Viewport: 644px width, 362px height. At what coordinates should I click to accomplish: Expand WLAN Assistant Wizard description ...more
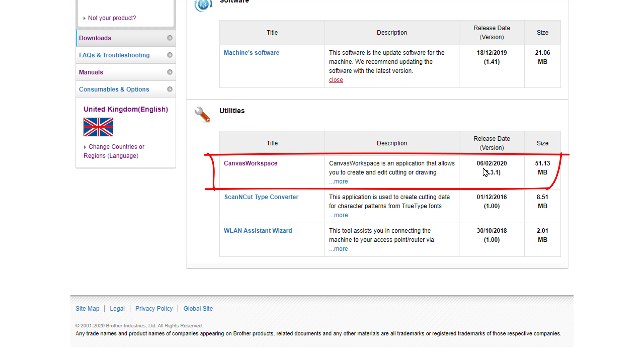(338, 249)
